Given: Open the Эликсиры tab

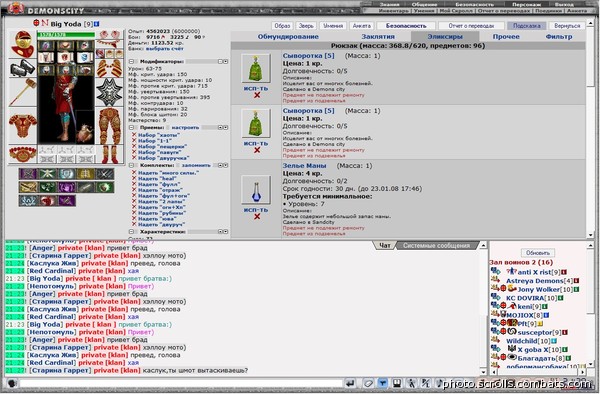Looking at the screenshot, I should [x=445, y=37].
